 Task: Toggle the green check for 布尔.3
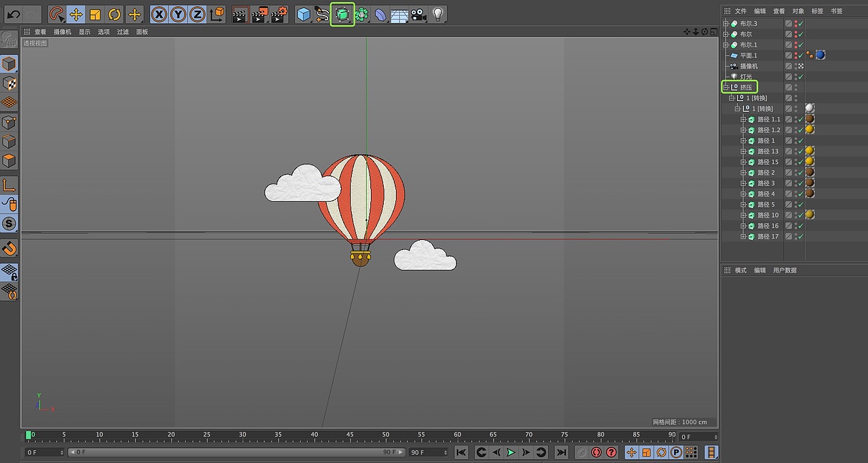click(x=801, y=24)
